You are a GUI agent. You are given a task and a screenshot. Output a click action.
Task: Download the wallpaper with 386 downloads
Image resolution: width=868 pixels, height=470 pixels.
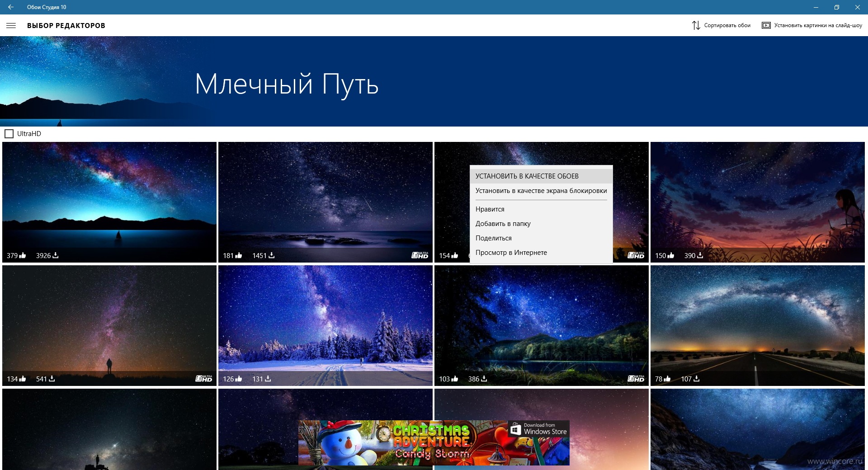tap(484, 379)
